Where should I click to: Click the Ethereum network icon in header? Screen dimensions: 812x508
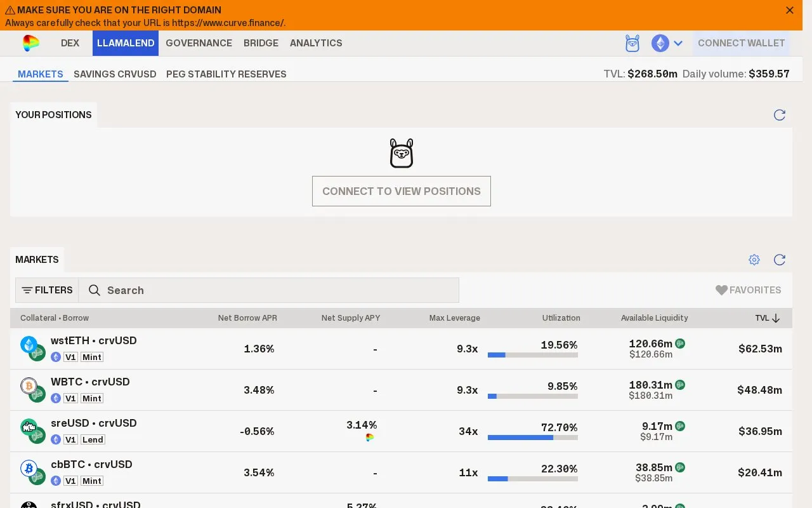point(660,43)
